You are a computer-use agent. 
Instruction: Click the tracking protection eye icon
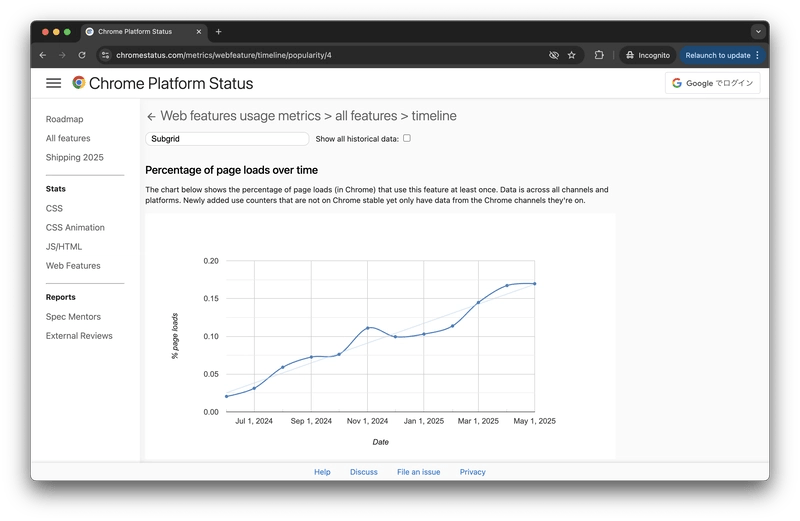[x=554, y=55]
